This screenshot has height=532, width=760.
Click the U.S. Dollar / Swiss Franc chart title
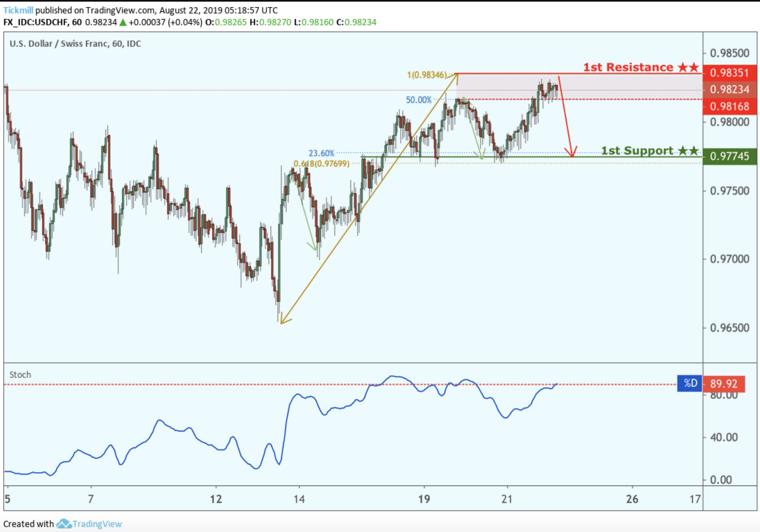pyautogui.click(x=75, y=44)
